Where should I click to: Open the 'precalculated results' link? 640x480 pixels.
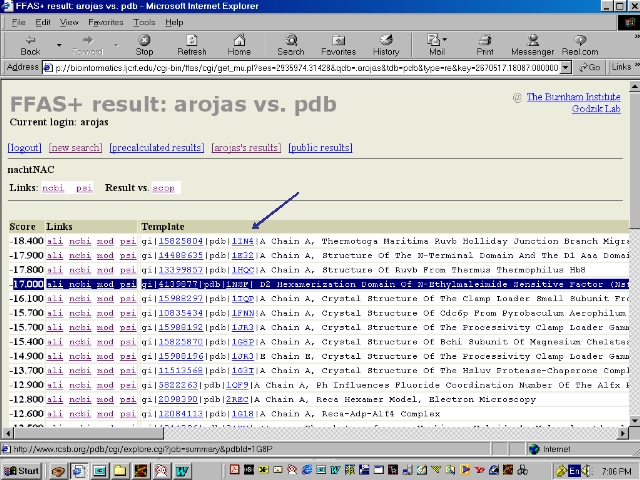[x=157, y=148]
